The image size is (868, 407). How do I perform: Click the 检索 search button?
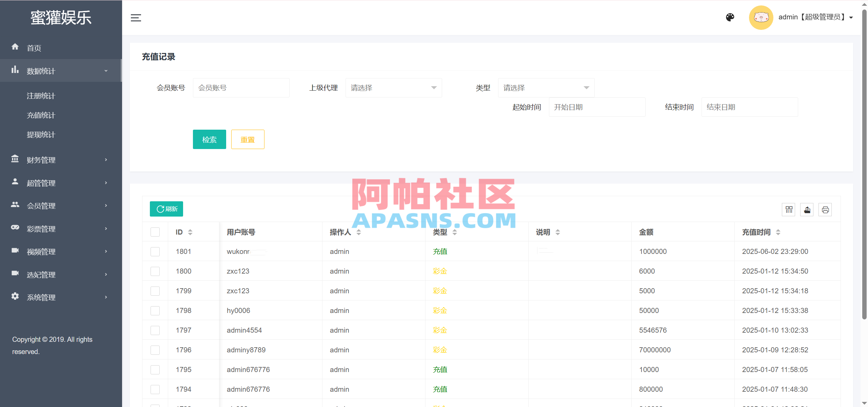(209, 139)
